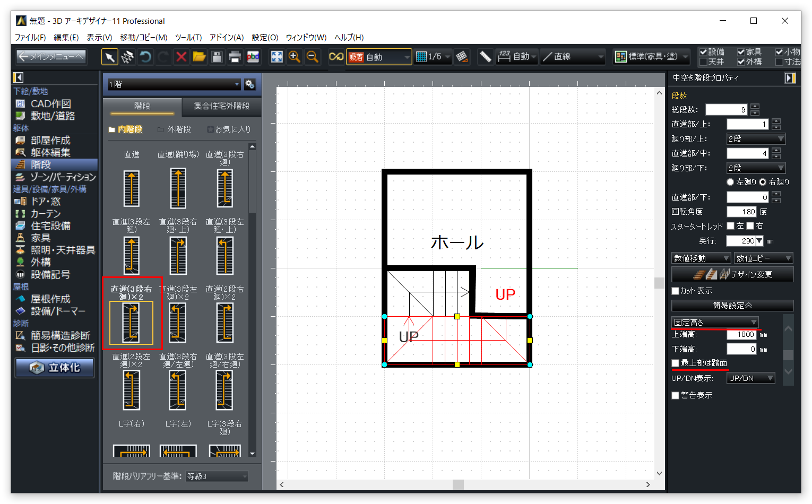
Task: Select the arrow pointer tool
Action: click(110, 57)
